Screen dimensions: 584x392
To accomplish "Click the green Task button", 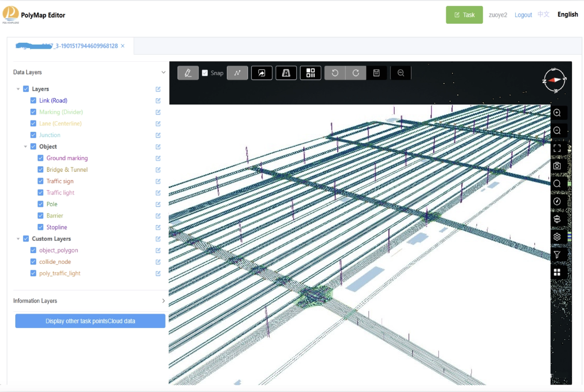I will (464, 15).
